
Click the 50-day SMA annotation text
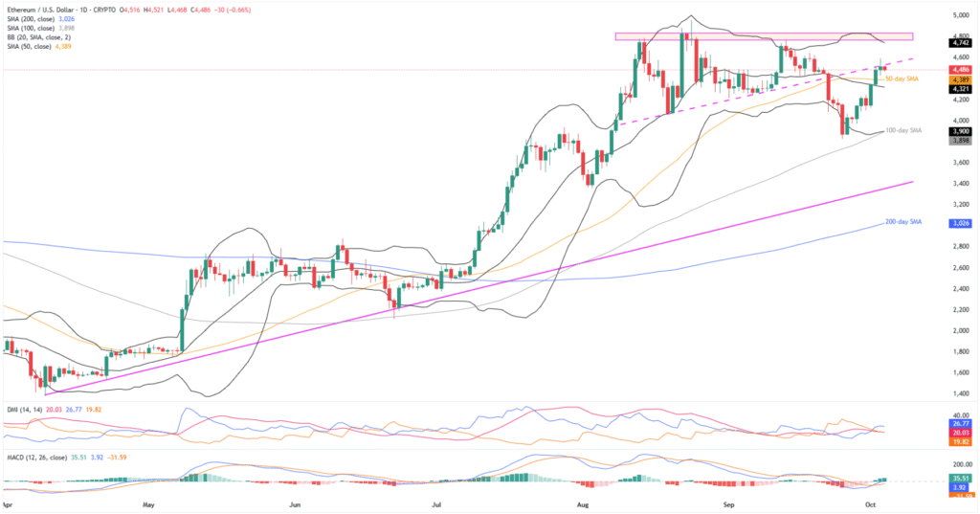902,78
